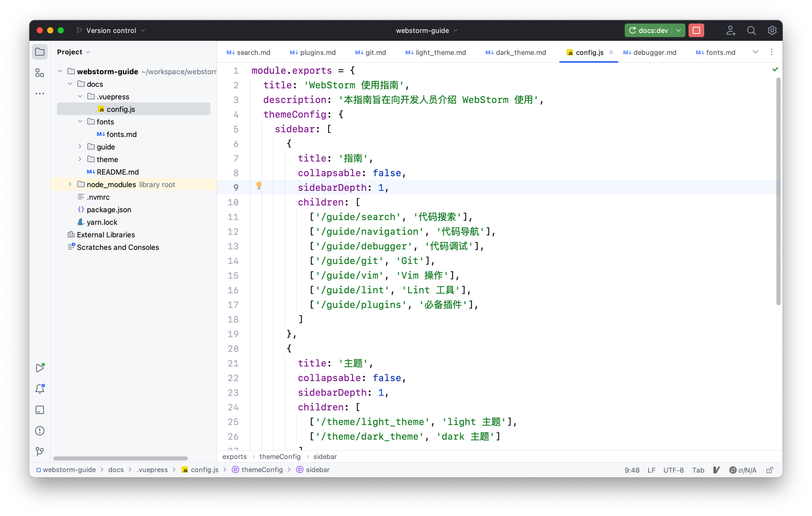This screenshot has height=516, width=812.
Task: Switch to the dark_theme.md tab
Action: click(516, 52)
